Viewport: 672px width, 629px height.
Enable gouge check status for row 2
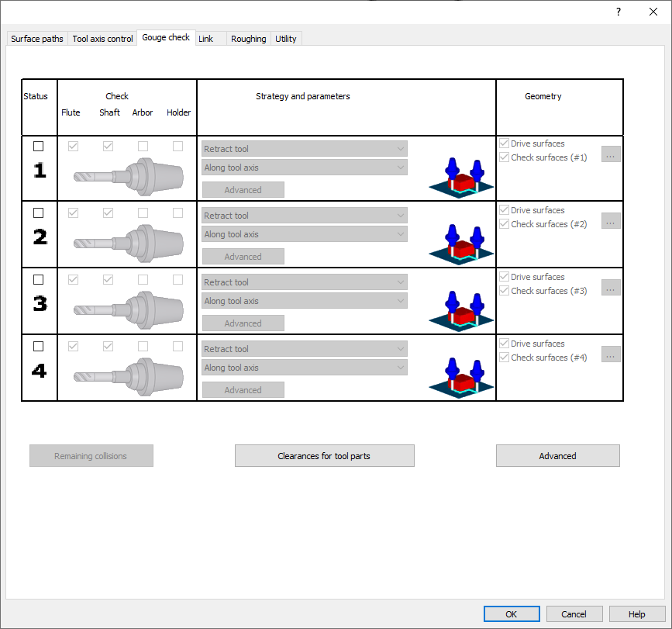[39, 213]
